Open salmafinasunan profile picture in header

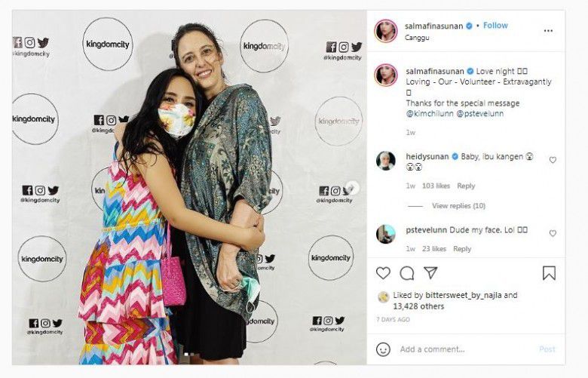click(386, 31)
